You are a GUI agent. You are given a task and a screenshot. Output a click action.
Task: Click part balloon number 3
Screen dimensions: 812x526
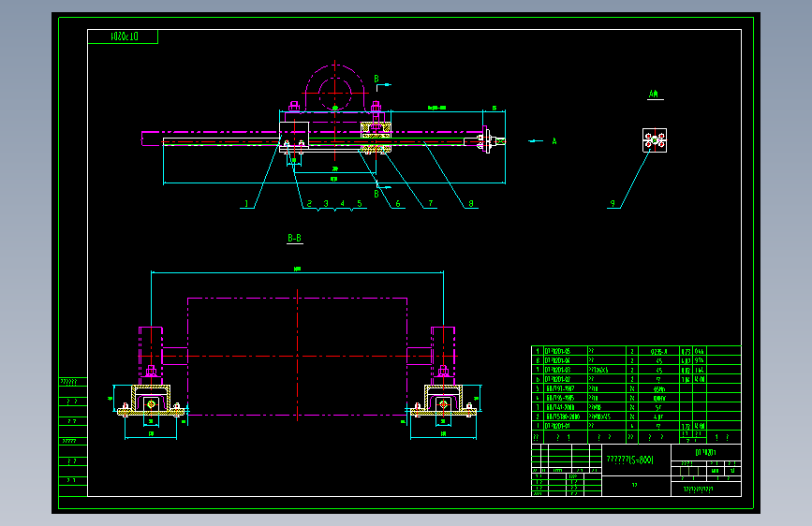tap(326, 203)
